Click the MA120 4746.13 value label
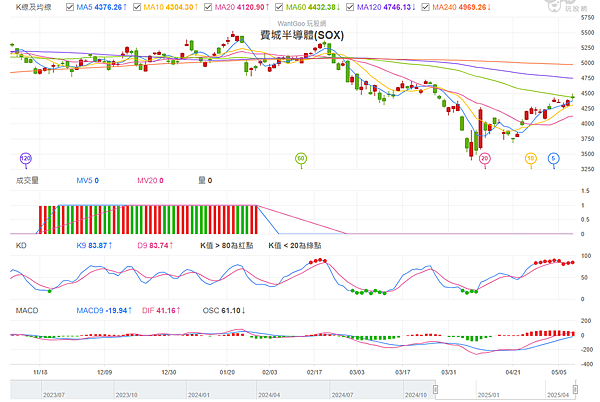The width and height of the screenshot is (600, 402). coord(386,7)
